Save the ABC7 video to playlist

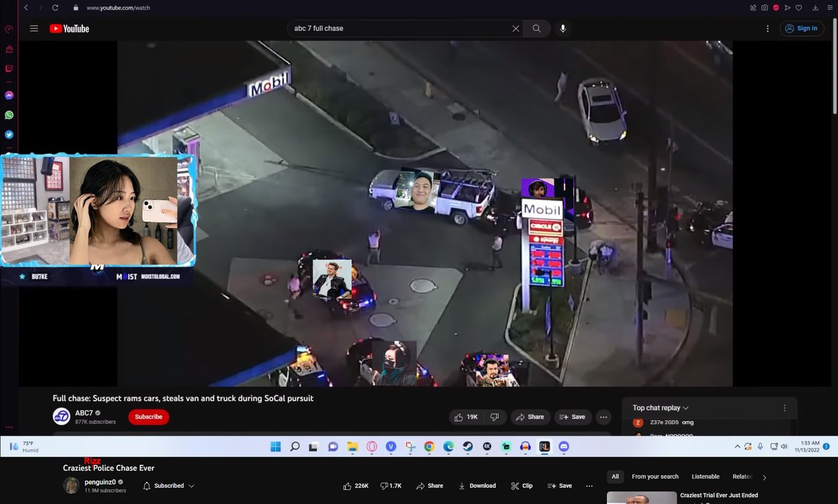[x=572, y=417]
